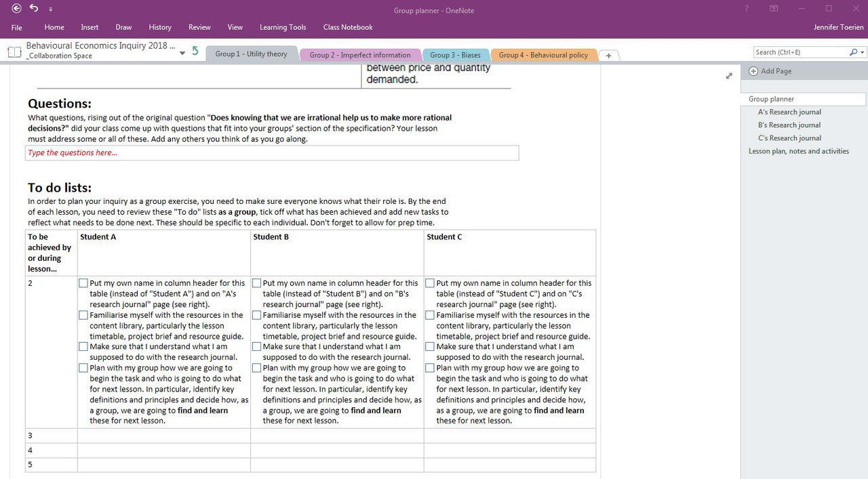Click the Back arrow in title bar

point(16,9)
